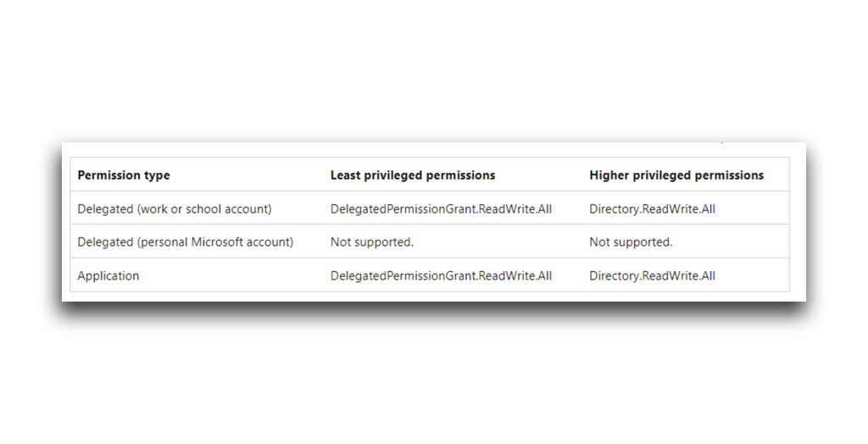Click the word Microsoft in personal account row
This screenshot has height=444, width=868.
tap(218, 242)
